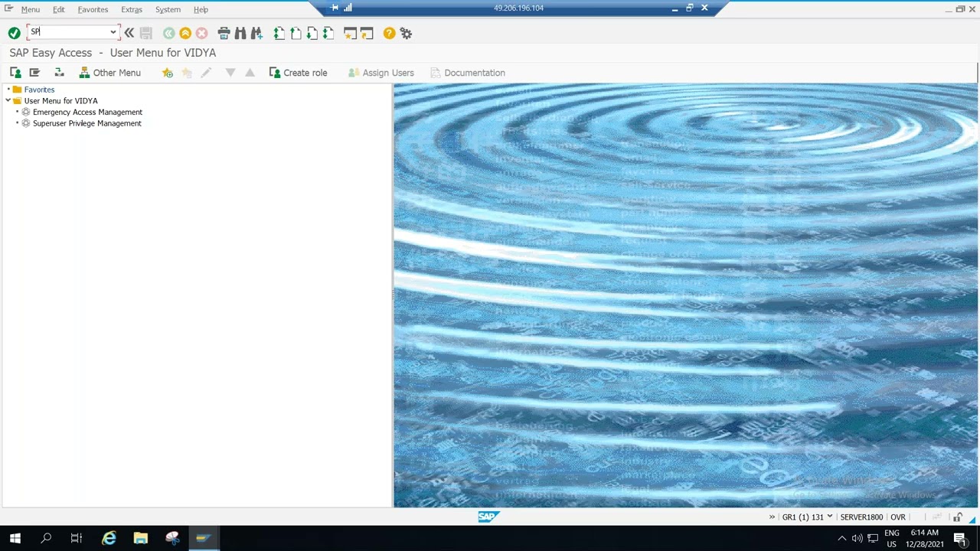Click the Last Page icon

coord(328,33)
